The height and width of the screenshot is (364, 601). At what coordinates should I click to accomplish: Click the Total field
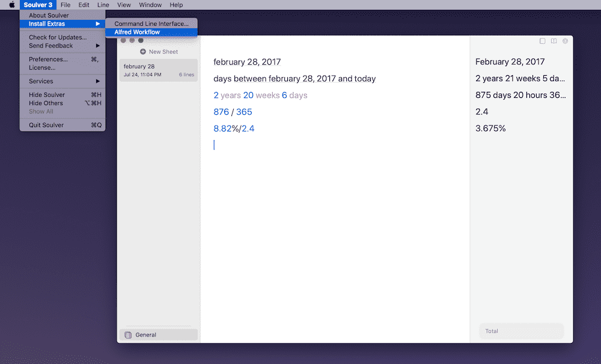pos(521,331)
